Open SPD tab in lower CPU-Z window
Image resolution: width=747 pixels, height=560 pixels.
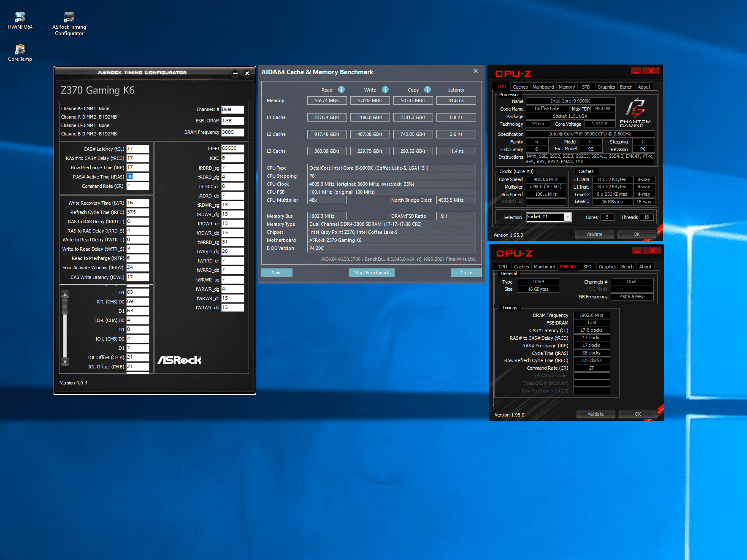[587, 267]
